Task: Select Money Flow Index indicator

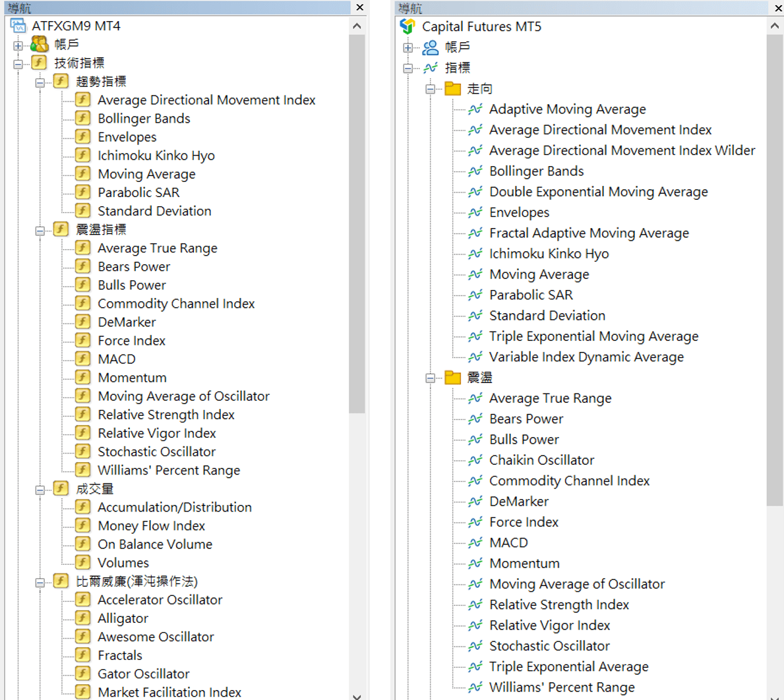Action: (x=151, y=526)
